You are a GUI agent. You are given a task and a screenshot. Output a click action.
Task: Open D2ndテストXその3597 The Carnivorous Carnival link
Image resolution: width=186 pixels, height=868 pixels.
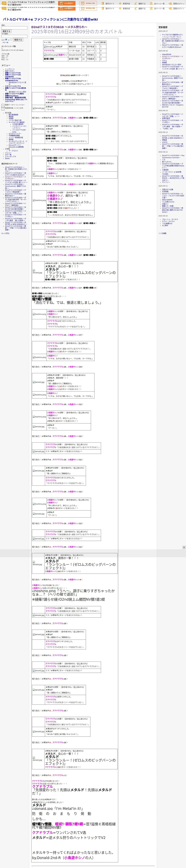coord(173,156)
